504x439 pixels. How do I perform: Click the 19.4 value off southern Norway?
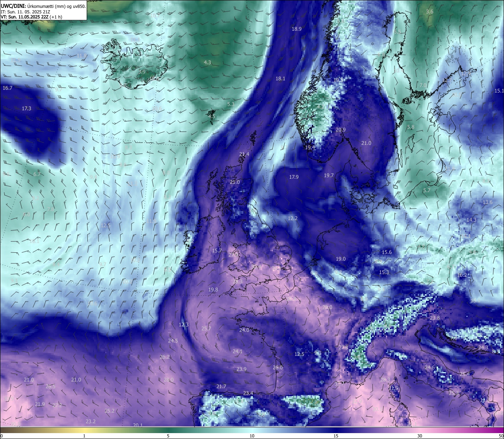point(310,148)
